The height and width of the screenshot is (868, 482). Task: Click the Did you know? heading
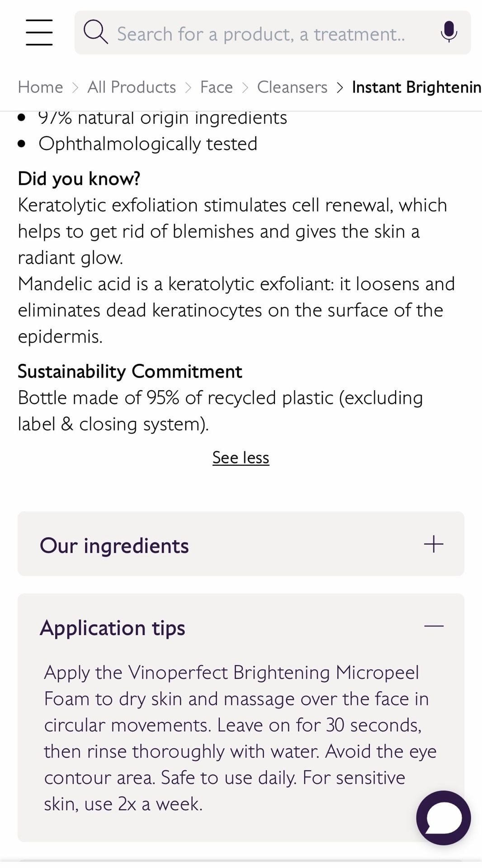point(79,179)
